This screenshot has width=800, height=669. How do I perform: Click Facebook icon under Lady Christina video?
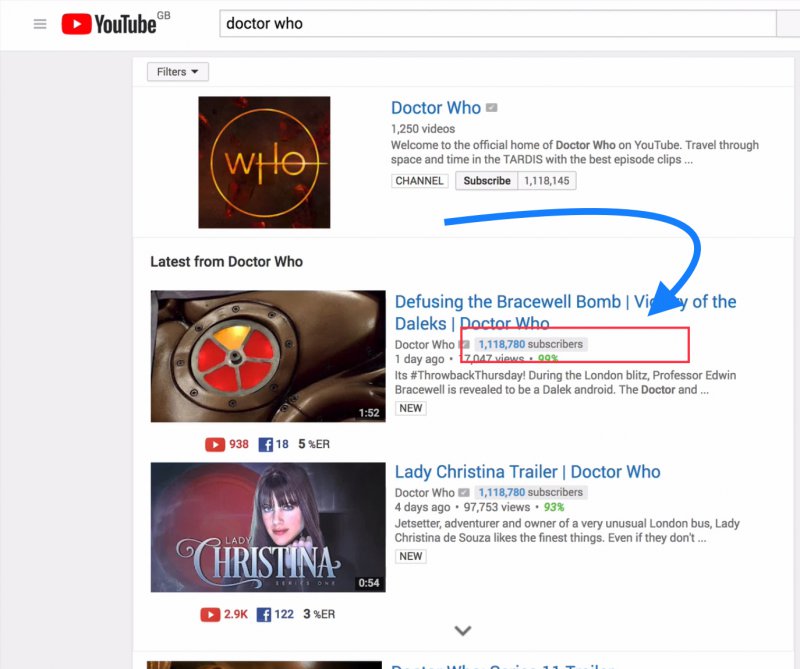tap(265, 614)
